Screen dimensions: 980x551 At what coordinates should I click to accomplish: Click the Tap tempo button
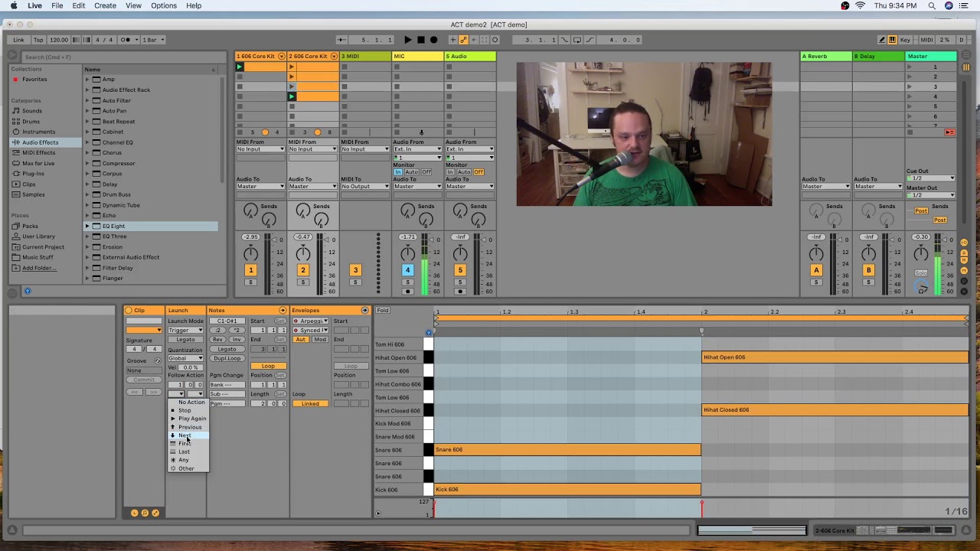point(38,40)
